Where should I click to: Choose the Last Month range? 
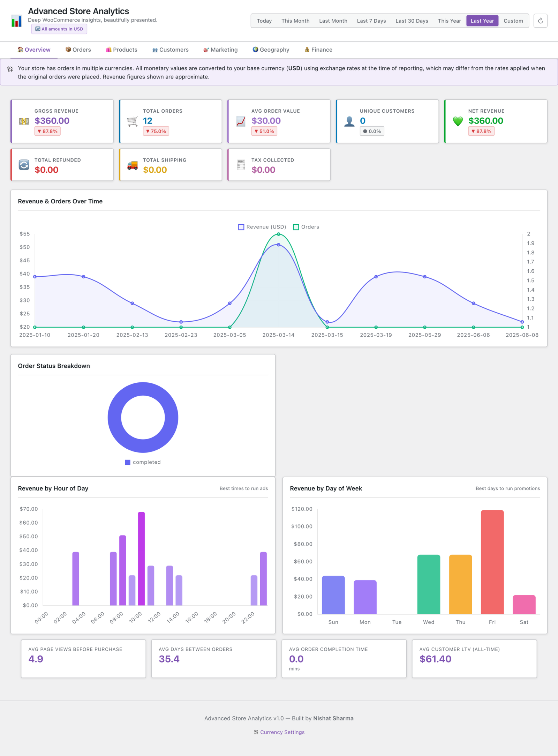point(333,21)
